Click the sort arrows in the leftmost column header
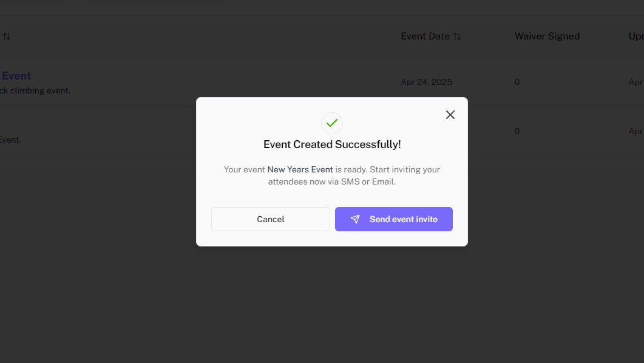This screenshot has height=363, width=644. coord(7,36)
